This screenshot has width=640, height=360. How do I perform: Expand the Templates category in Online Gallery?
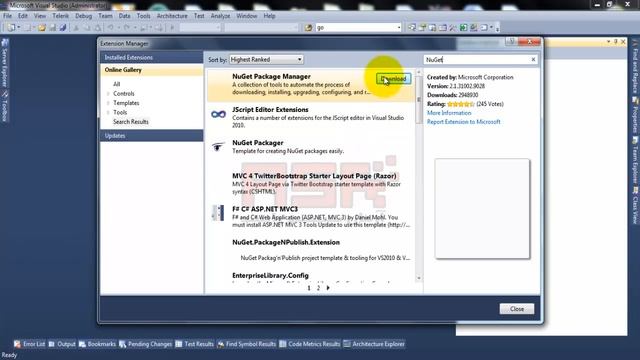108,103
